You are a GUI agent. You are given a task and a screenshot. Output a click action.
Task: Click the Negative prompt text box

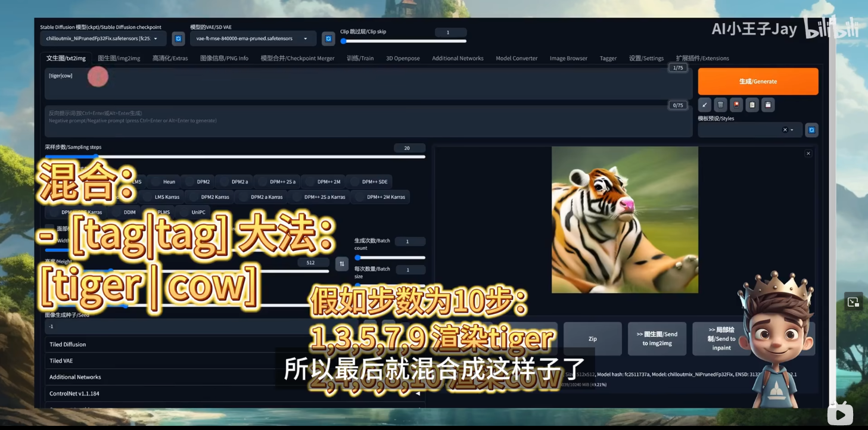click(x=368, y=121)
